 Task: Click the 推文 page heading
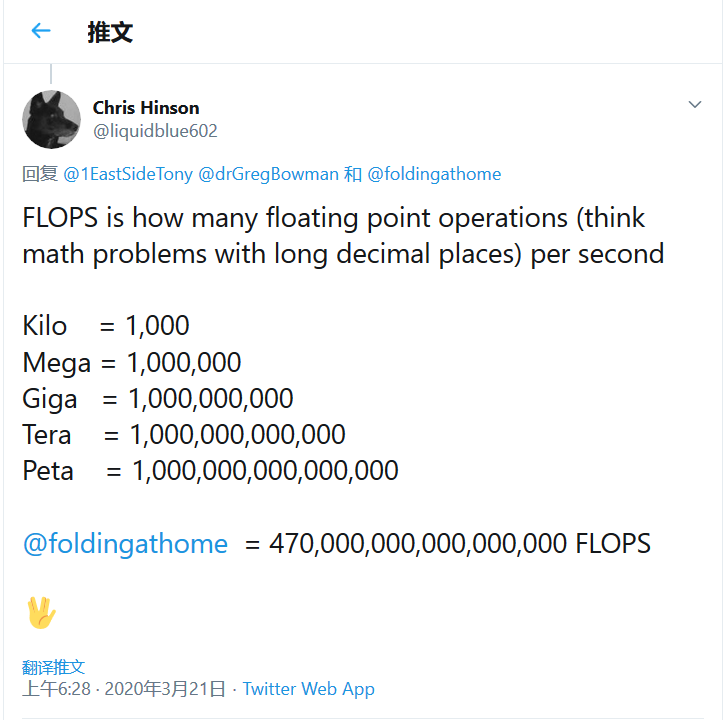coord(110,32)
